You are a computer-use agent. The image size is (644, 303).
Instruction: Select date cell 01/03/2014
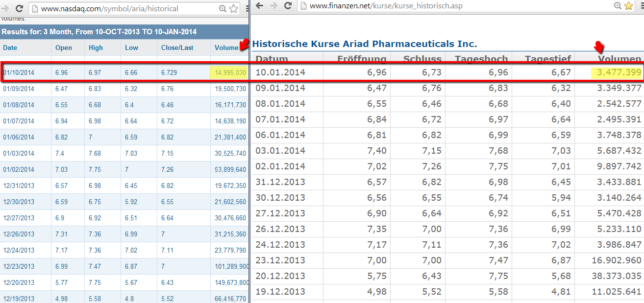point(19,153)
